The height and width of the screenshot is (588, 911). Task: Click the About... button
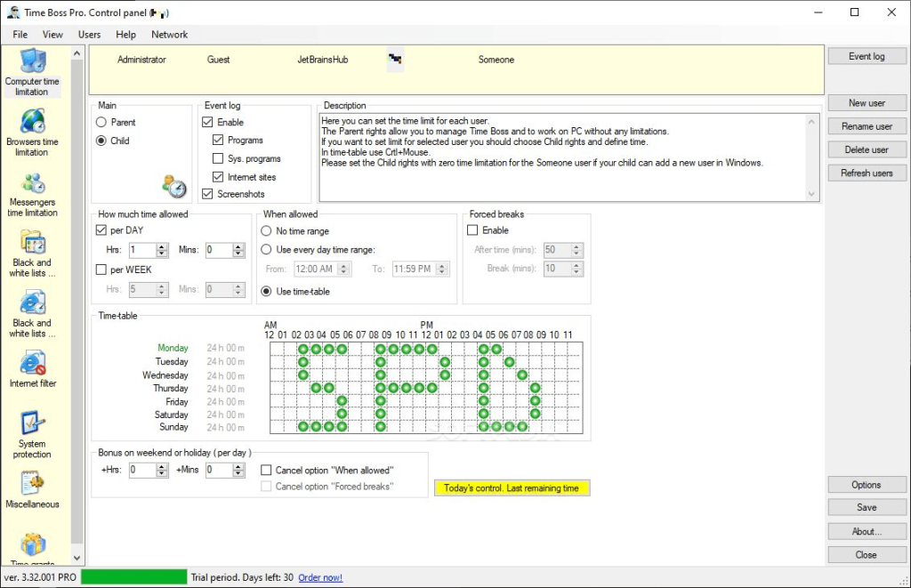(867, 531)
